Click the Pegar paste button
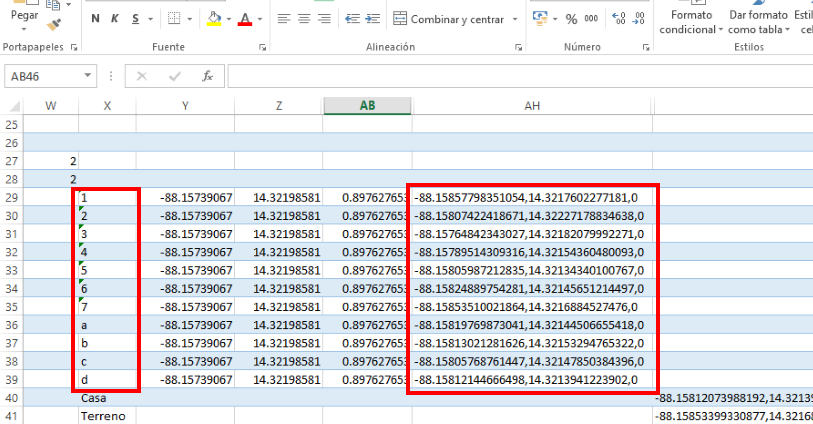Viewport: 813px width, 424px height. point(22,16)
